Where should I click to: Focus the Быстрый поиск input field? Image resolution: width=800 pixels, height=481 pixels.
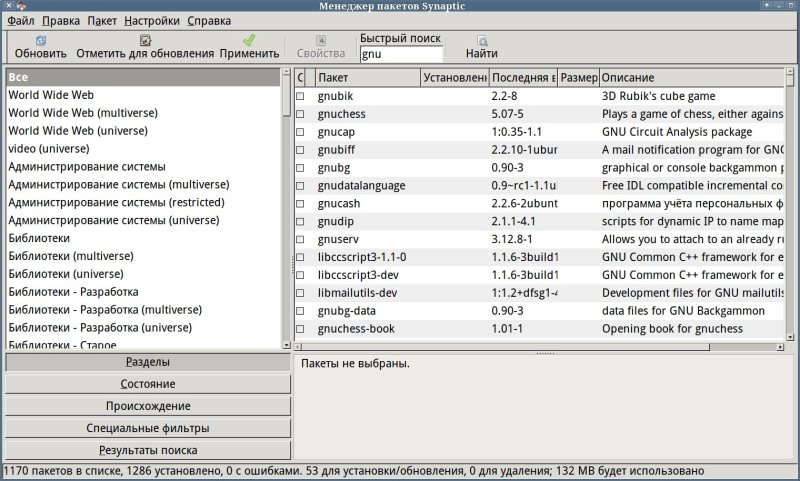pyautogui.click(x=401, y=54)
